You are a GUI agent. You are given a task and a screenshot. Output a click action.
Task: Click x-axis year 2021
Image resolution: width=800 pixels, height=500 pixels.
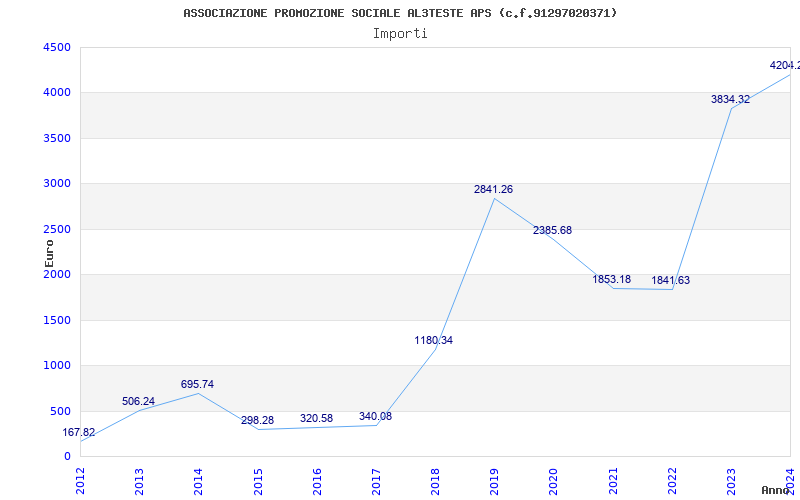click(x=613, y=481)
